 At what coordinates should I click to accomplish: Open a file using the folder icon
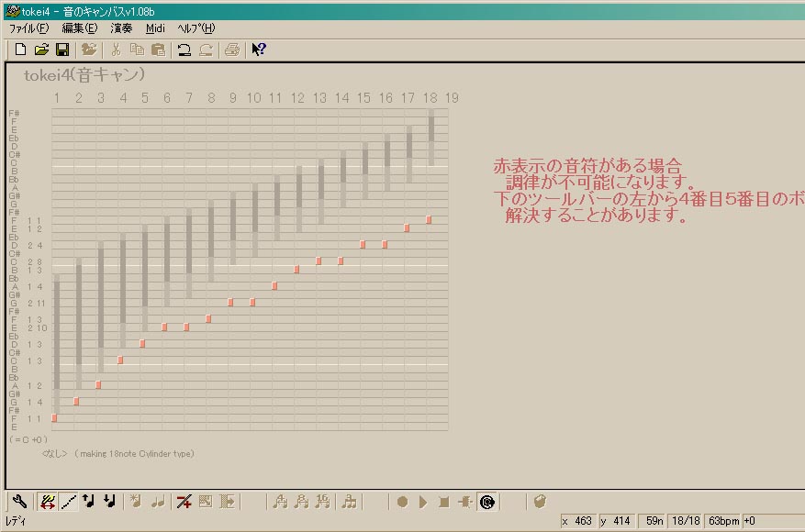point(41,50)
